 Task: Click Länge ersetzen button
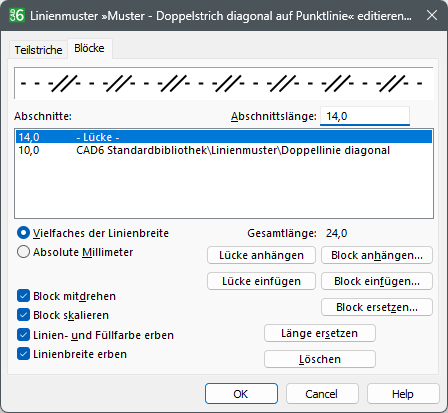(320, 333)
